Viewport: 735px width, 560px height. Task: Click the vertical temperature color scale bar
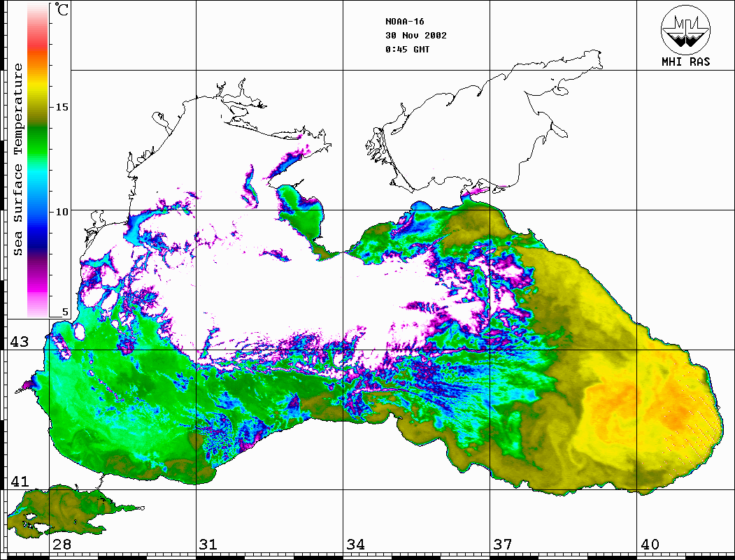click(38, 160)
